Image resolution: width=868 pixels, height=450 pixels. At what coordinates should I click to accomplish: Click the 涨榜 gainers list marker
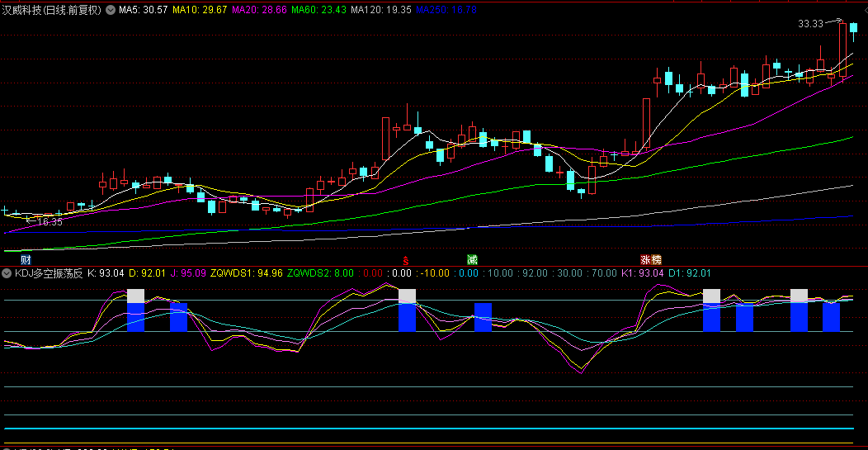[651, 259]
